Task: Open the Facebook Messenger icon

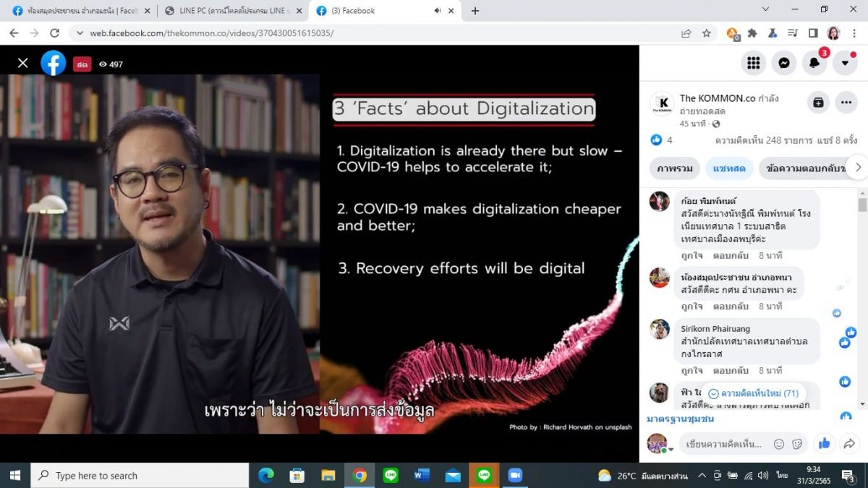Action: point(783,63)
